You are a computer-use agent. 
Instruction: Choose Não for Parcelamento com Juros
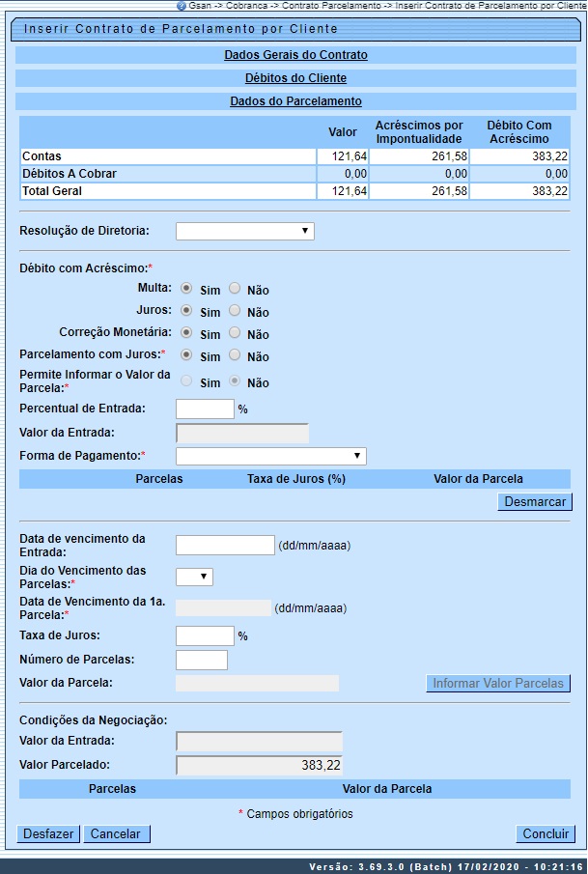click(x=235, y=355)
